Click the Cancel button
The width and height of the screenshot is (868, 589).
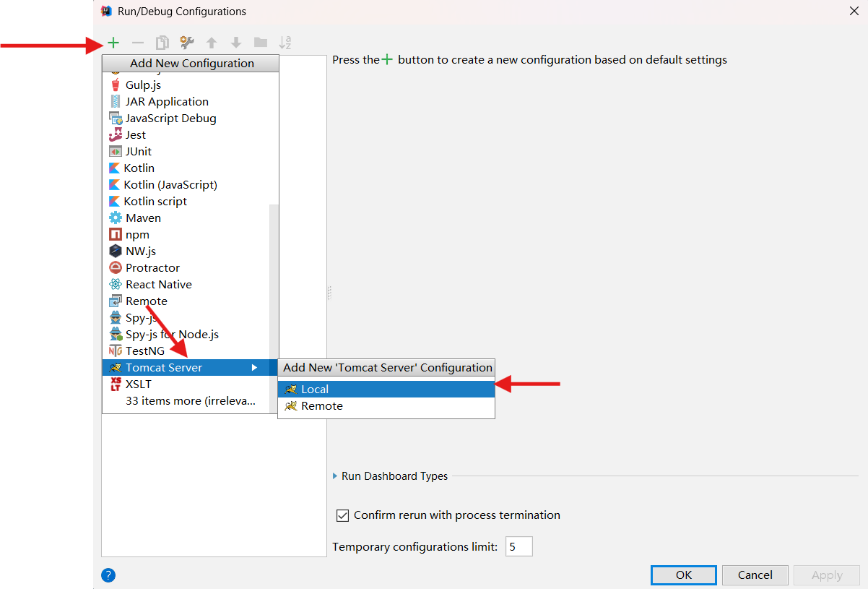coord(755,575)
